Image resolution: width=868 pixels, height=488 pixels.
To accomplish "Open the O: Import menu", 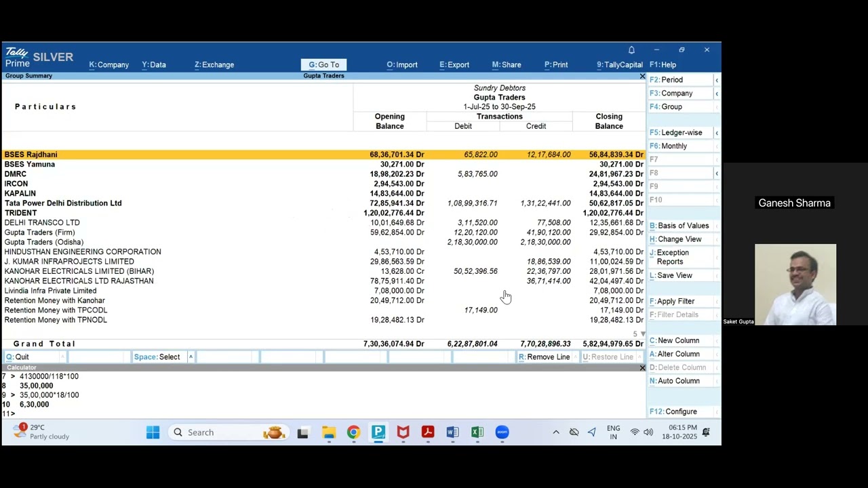I will [402, 64].
